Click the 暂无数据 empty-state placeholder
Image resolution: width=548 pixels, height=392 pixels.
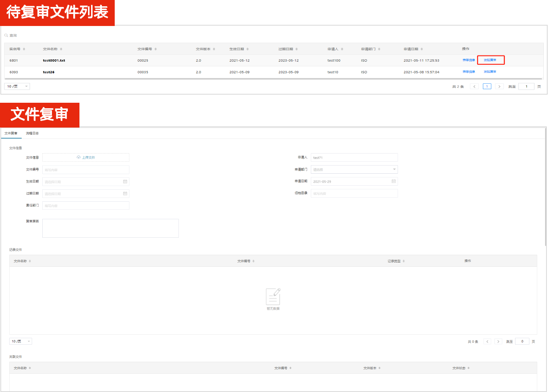(x=273, y=299)
